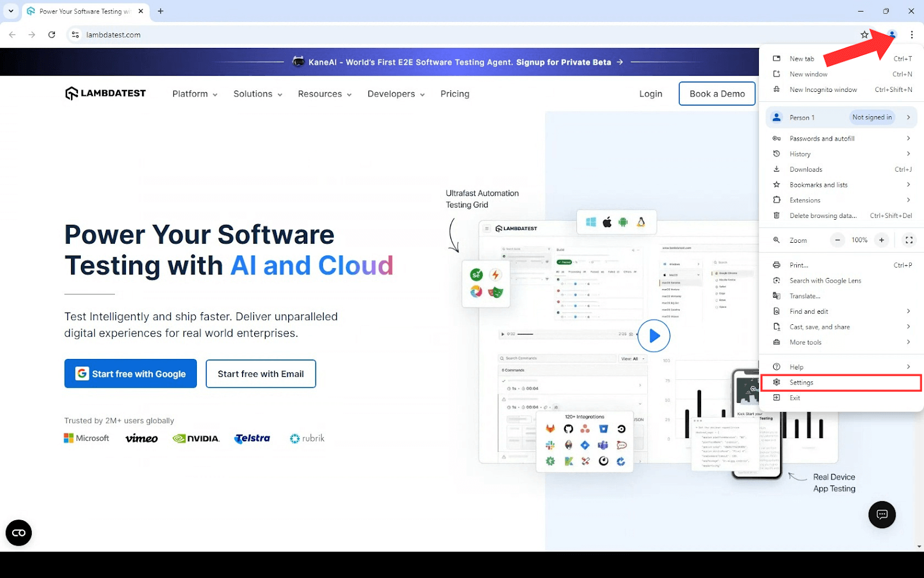Image resolution: width=924 pixels, height=578 pixels.
Task: Open the Chrome profile avatar icon
Action: (x=892, y=35)
